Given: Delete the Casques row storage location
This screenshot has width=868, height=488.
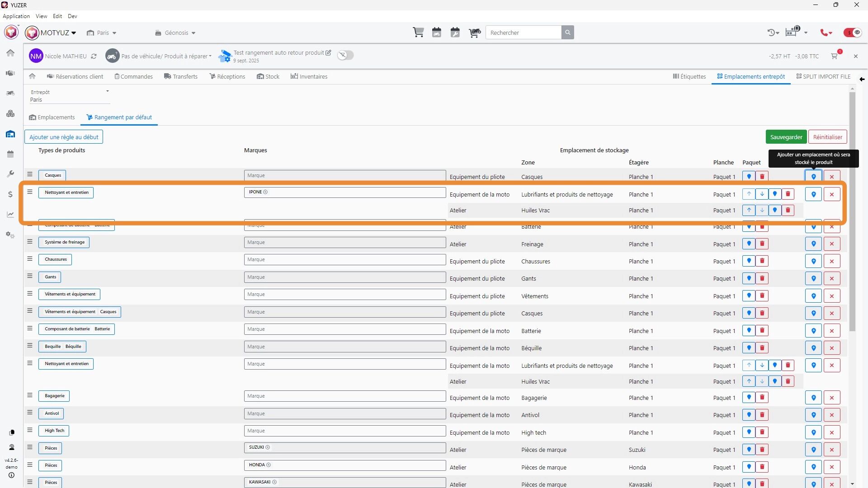Looking at the screenshot, I should point(762,177).
